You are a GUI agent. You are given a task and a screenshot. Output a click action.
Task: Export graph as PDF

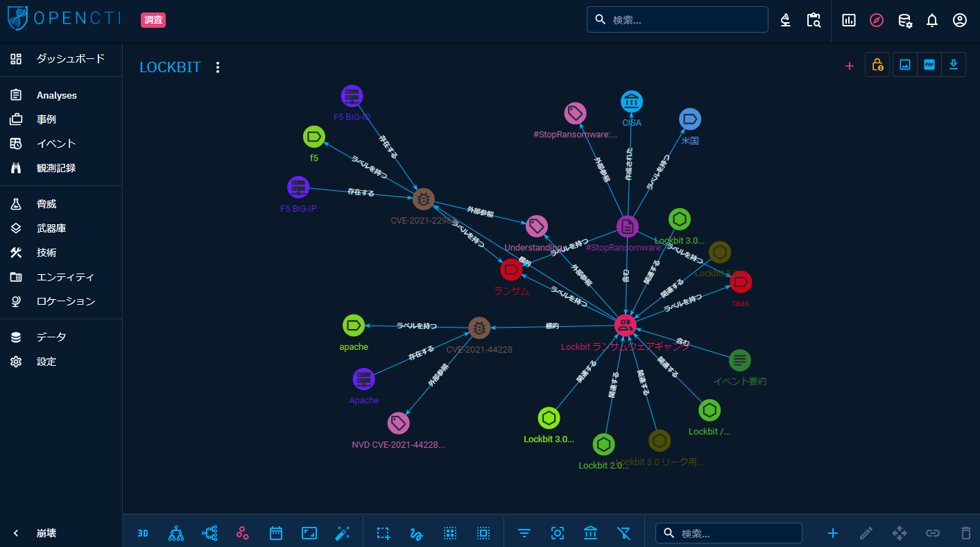click(929, 65)
